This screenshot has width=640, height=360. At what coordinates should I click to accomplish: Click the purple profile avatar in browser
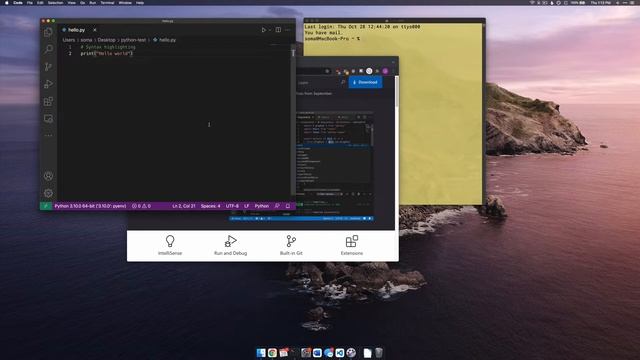[385, 71]
